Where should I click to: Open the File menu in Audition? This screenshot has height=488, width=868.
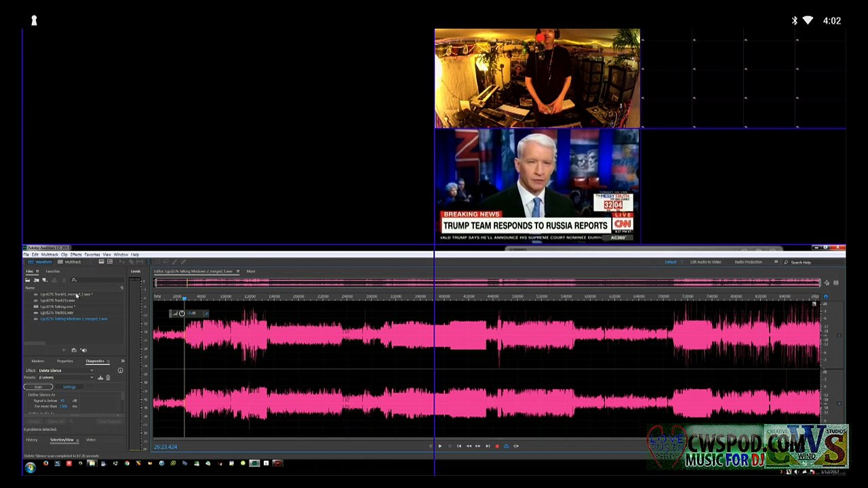click(x=27, y=255)
